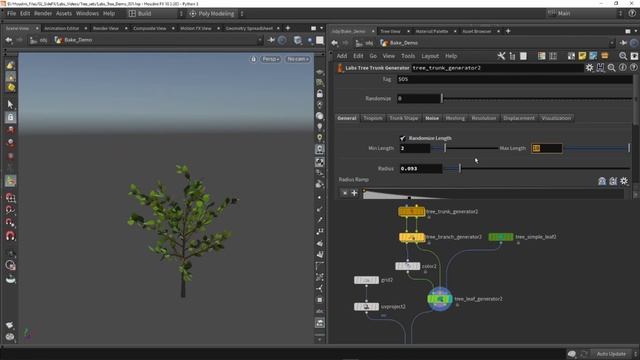640x360 pixels.
Task: Switch to the Noise parameter tab
Action: coord(431,118)
